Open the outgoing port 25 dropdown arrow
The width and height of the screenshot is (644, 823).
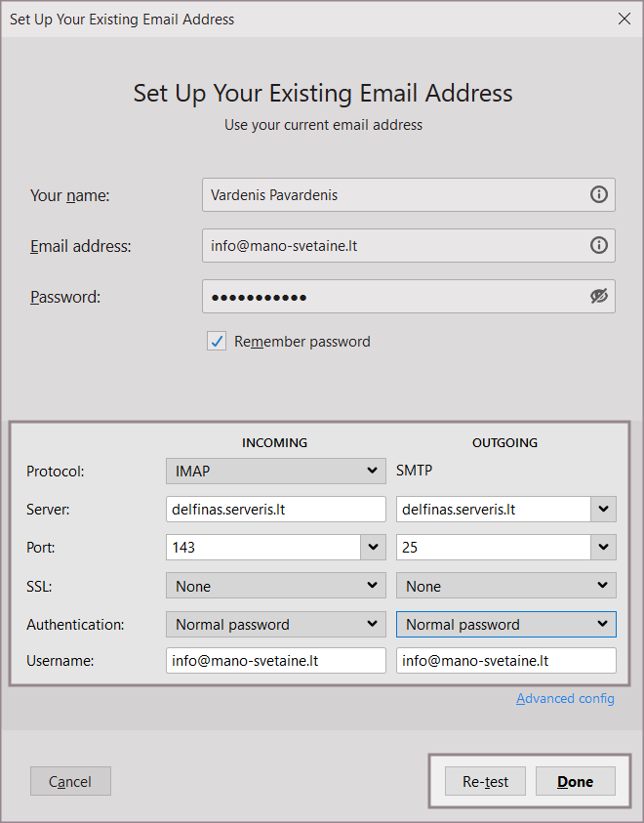click(604, 548)
